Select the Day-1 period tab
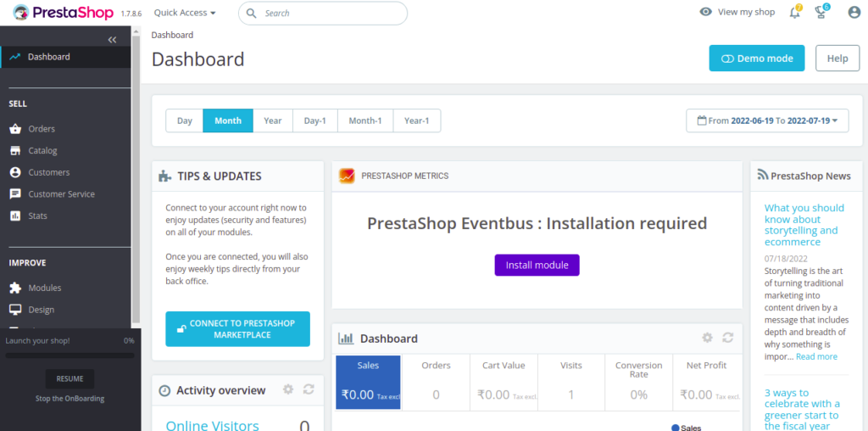The image size is (868, 431). [315, 120]
